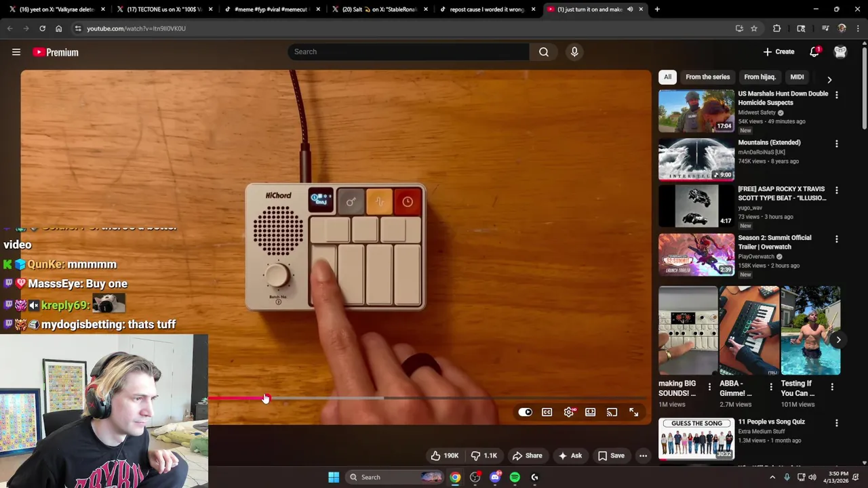Enter fullscreen on the video player
The image size is (868, 488).
pyautogui.click(x=634, y=412)
